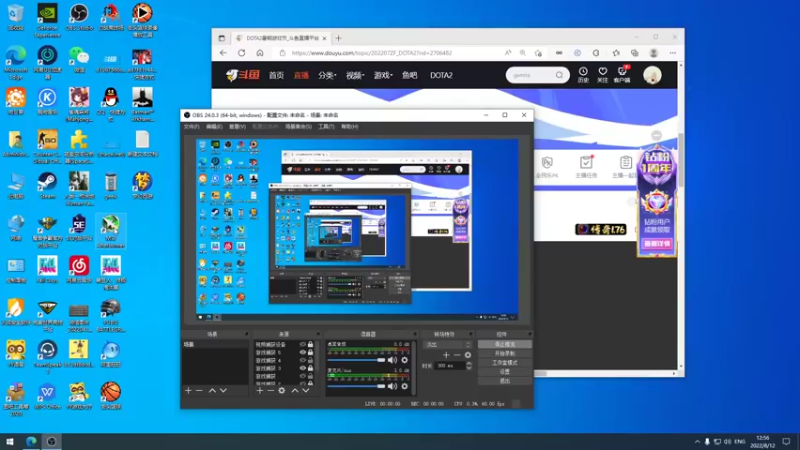Open Steam desktop shortcut
The height and width of the screenshot is (450, 800).
[47, 186]
